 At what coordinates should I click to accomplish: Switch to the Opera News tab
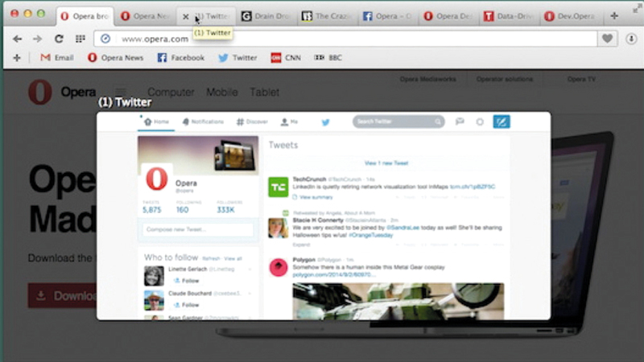pos(146,16)
